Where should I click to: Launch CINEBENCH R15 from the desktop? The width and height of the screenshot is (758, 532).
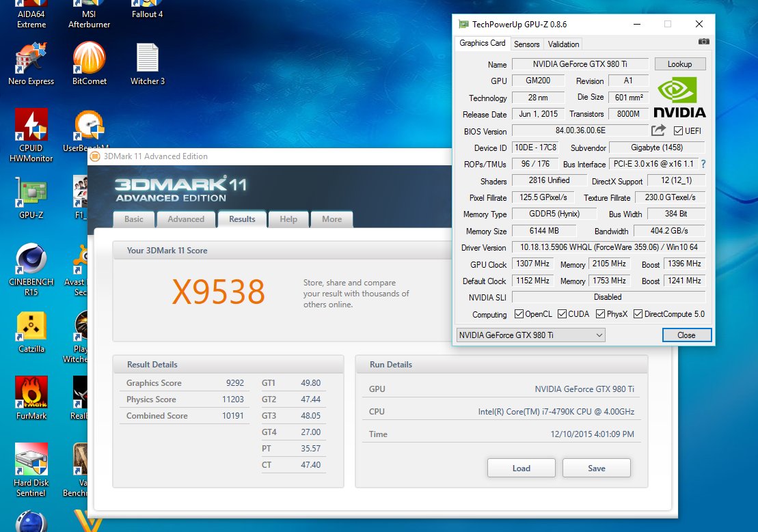tap(31, 270)
